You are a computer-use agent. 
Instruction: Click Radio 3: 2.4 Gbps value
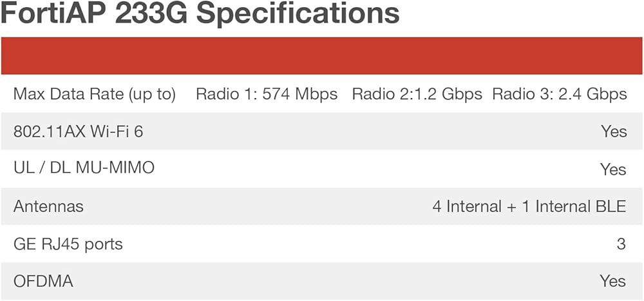pos(559,94)
